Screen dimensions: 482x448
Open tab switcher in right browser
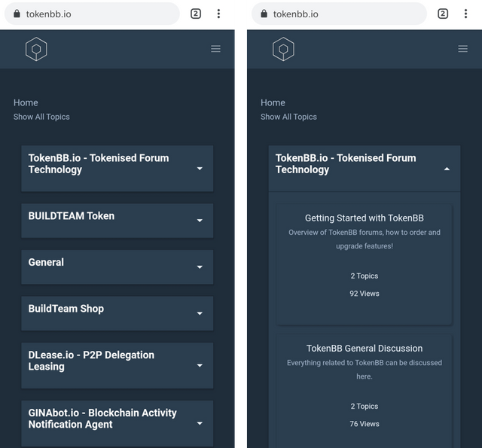click(443, 14)
